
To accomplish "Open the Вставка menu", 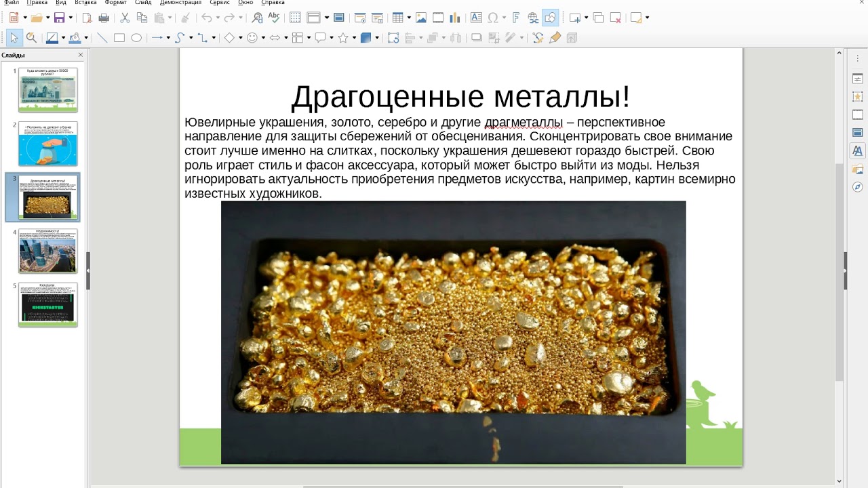I will tap(85, 3).
